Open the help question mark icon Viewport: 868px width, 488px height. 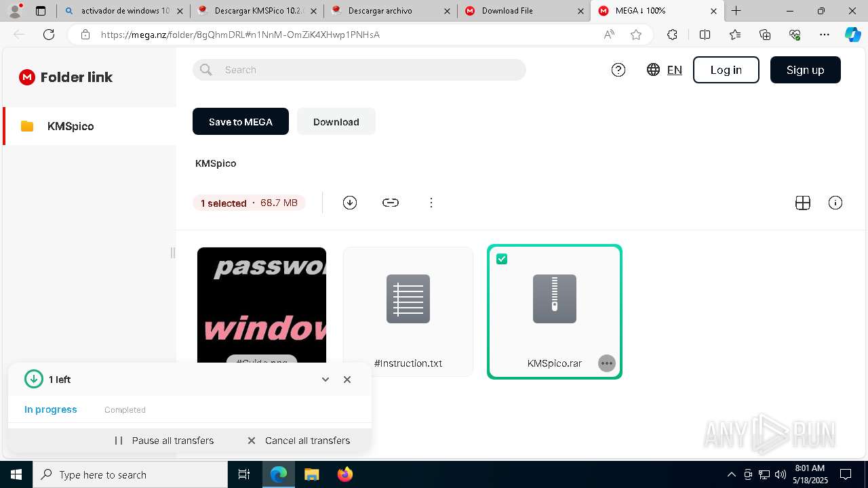(x=618, y=70)
